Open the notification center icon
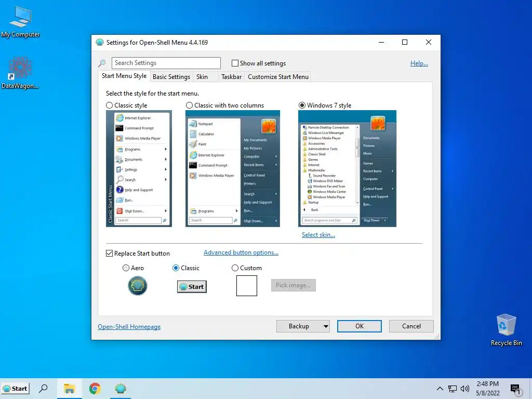 [x=515, y=389]
